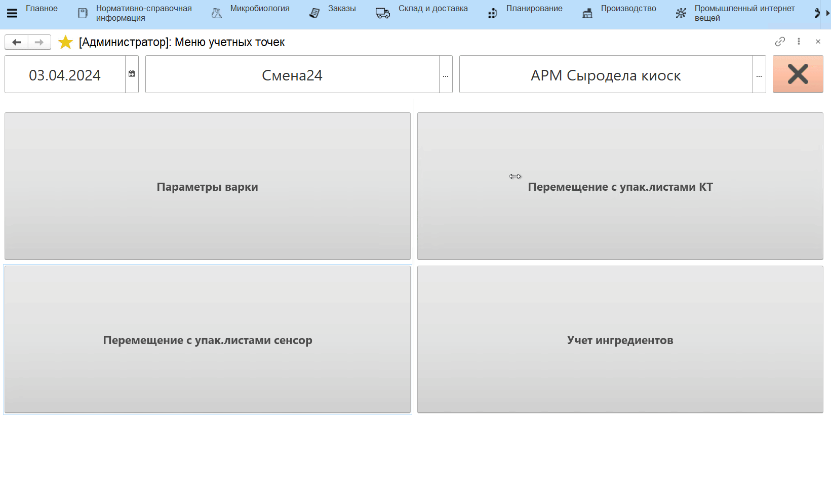This screenshot has width=831, height=504.
Task: Open the calendar date picker icon
Action: pos(132,74)
